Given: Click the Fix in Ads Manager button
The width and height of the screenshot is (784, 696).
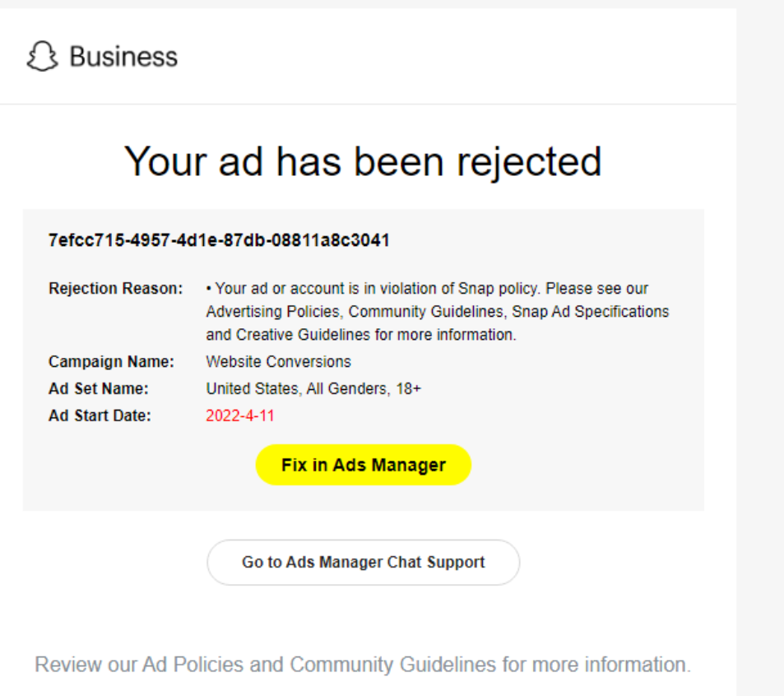Looking at the screenshot, I should [364, 465].
